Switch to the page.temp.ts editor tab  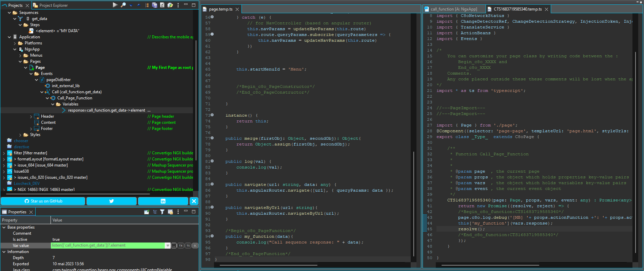tap(220, 9)
